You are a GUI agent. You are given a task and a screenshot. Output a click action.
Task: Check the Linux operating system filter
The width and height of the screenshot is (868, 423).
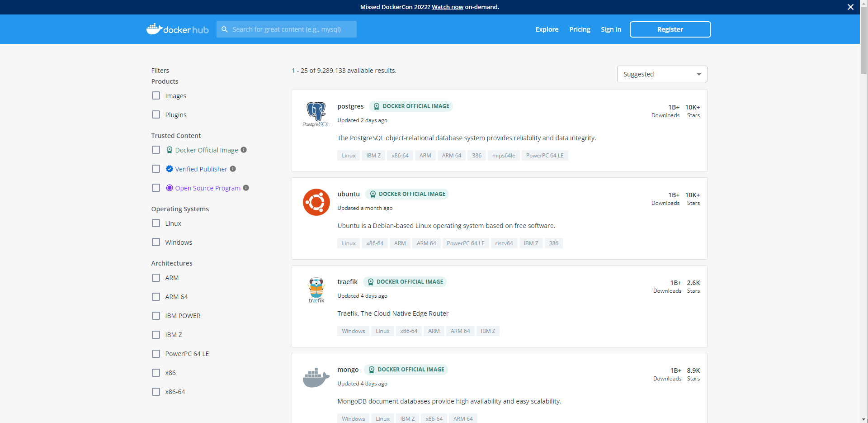(156, 223)
